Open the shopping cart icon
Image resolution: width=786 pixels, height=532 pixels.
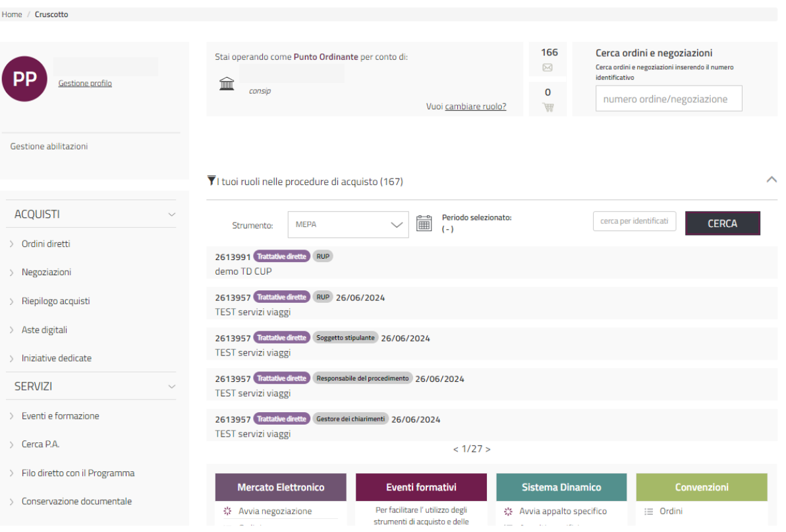547,107
